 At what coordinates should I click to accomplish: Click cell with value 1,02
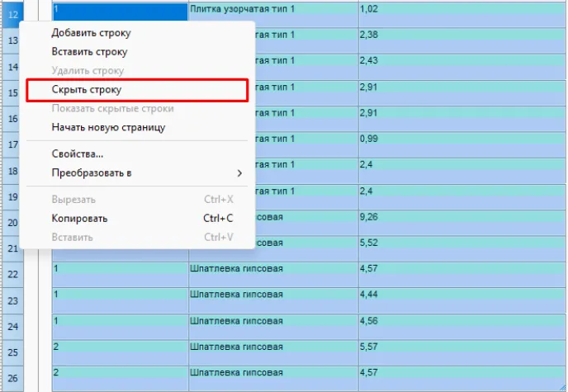click(x=461, y=9)
